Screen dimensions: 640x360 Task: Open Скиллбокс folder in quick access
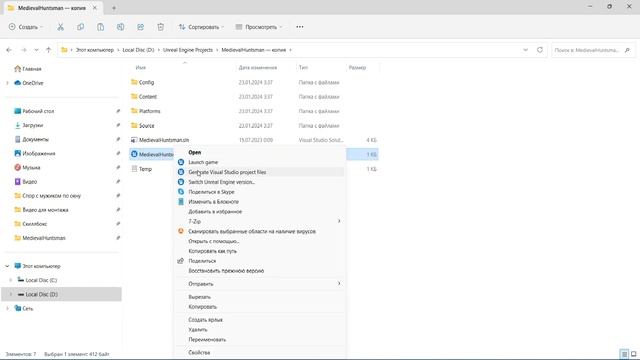pos(35,224)
